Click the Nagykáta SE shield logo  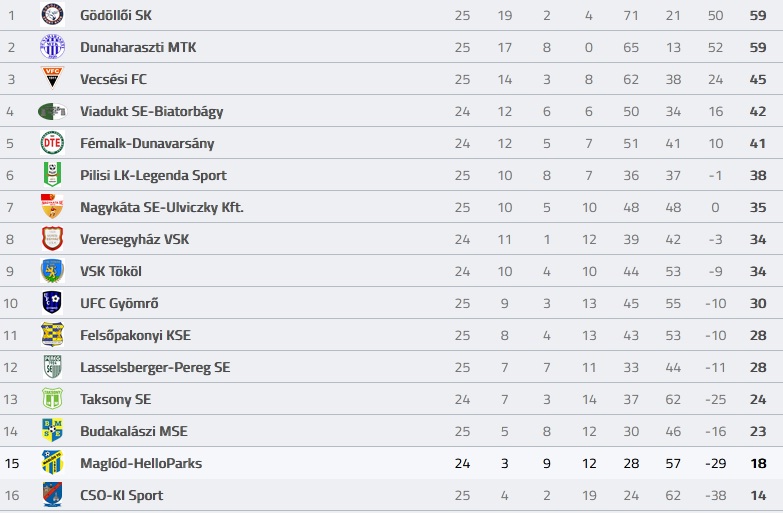pos(52,206)
